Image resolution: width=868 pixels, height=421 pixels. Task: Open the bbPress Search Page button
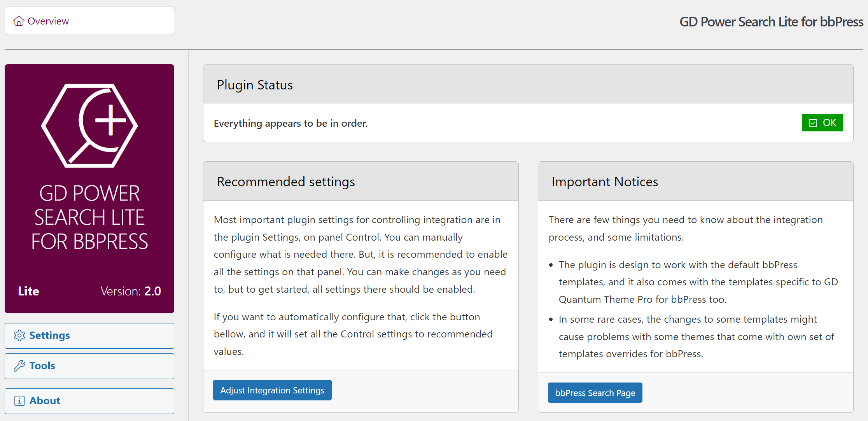click(x=595, y=393)
